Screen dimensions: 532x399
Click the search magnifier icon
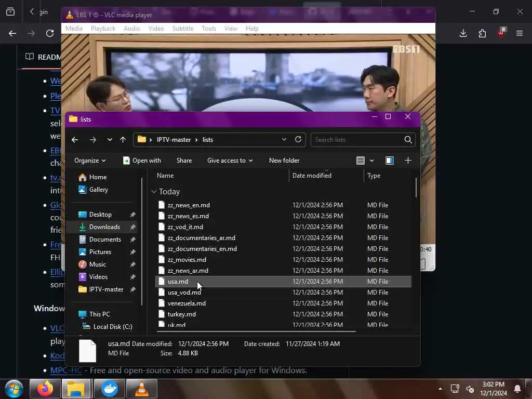[x=408, y=139]
